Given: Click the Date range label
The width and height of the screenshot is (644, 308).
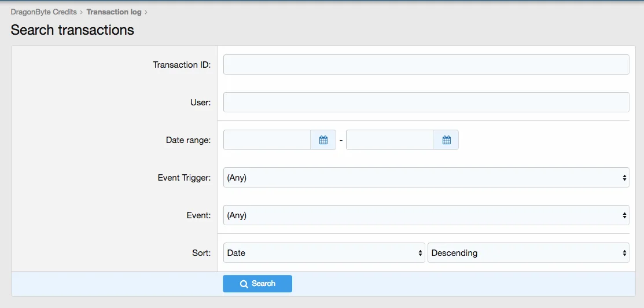Looking at the screenshot, I should (188, 140).
